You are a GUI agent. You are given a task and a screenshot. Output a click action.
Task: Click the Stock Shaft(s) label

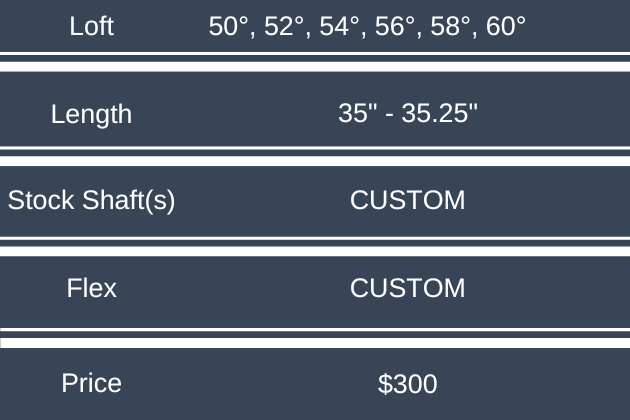[92, 200]
